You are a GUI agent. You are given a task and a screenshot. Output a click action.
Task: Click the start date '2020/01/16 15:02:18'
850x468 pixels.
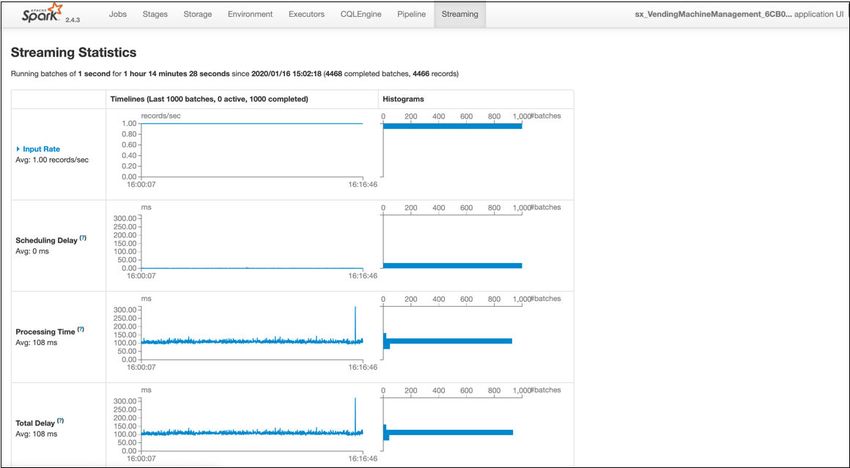286,74
